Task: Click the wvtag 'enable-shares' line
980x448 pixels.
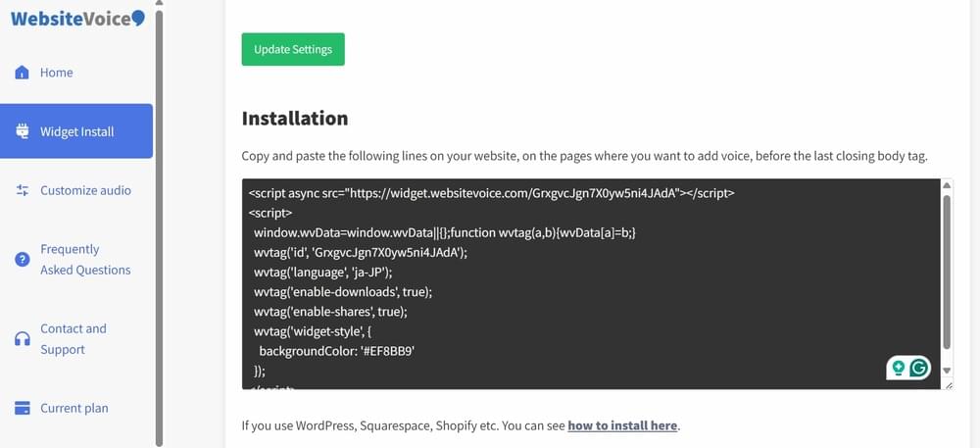Action: click(330, 311)
